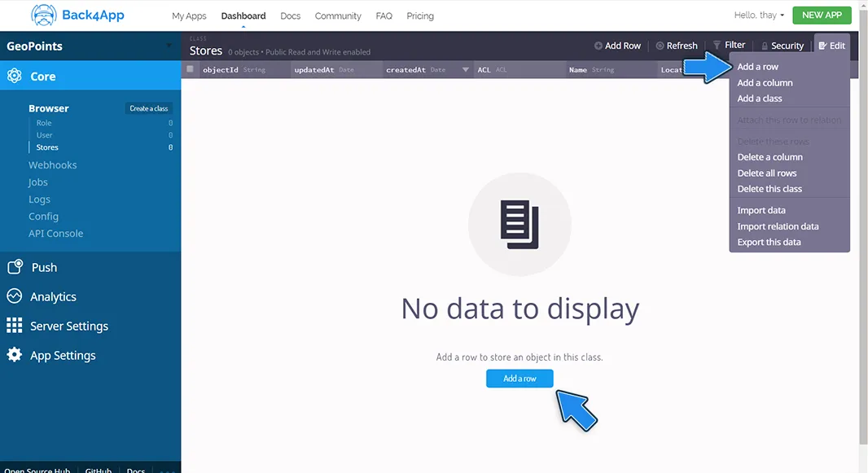Expand the GeoPoints app dropdown arrow
This screenshot has height=473, width=868.
[169, 46]
